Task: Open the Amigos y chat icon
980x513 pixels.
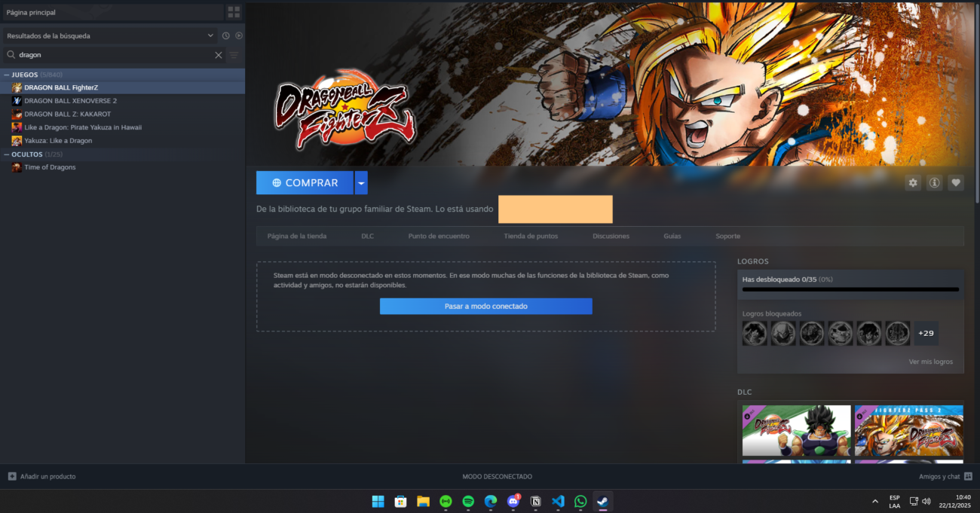Action: [968, 476]
